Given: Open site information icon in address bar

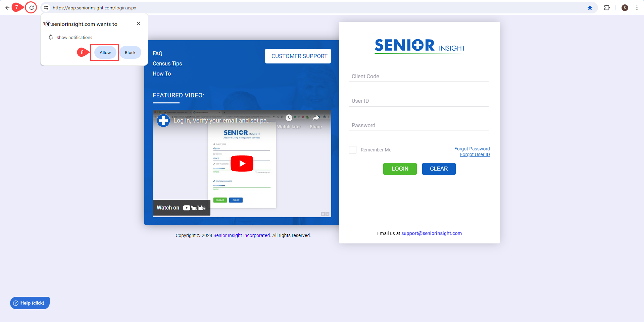Looking at the screenshot, I should tap(46, 8).
